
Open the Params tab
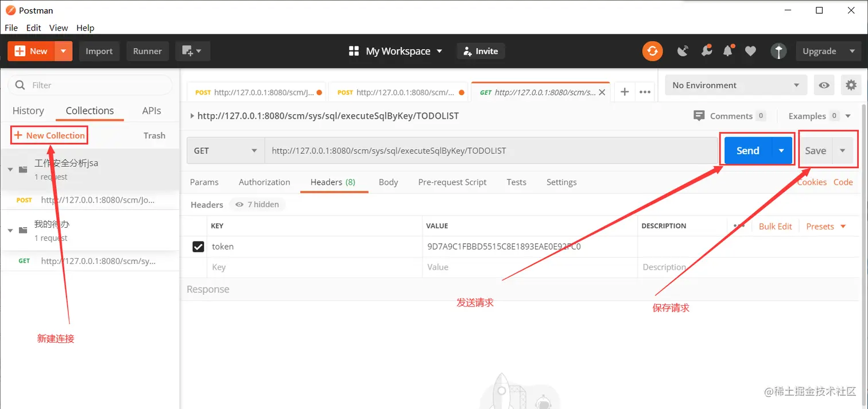click(x=204, y=182)
